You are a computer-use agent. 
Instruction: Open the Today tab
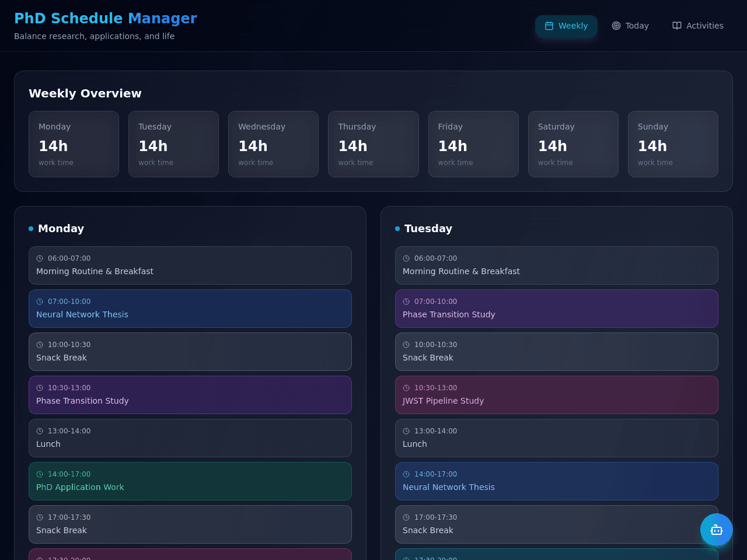[630, 26]
